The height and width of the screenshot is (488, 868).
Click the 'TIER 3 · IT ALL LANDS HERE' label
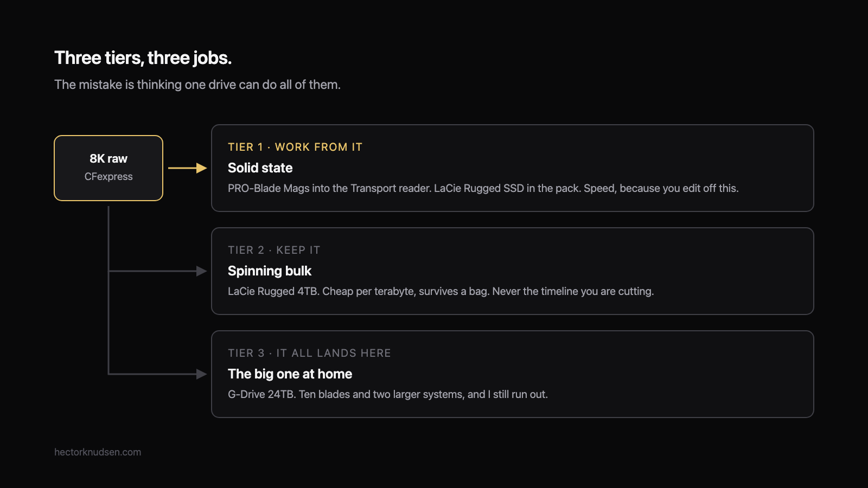309,353
